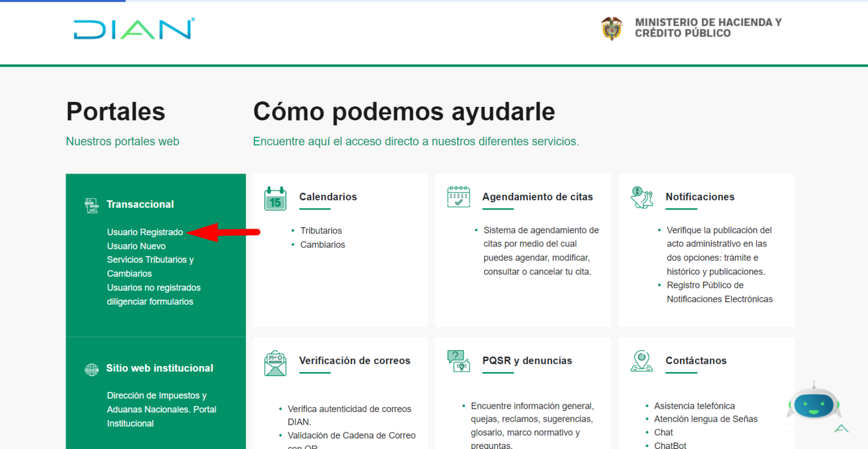Open the Encuentre información general PQSR link

(532, 426)
